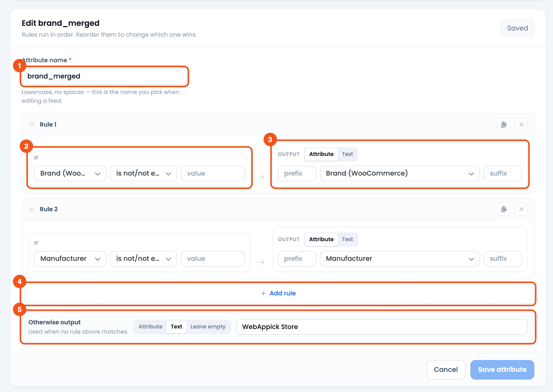553x392 pixels.
Task: Click Rule 2 IF value field
Action: (213, 259)
